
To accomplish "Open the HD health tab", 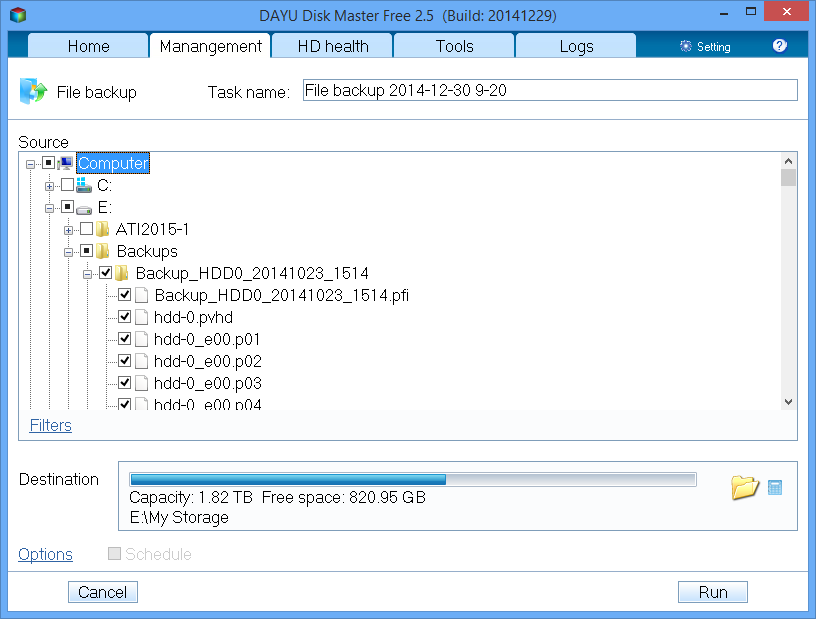I will tap(333, 46).
